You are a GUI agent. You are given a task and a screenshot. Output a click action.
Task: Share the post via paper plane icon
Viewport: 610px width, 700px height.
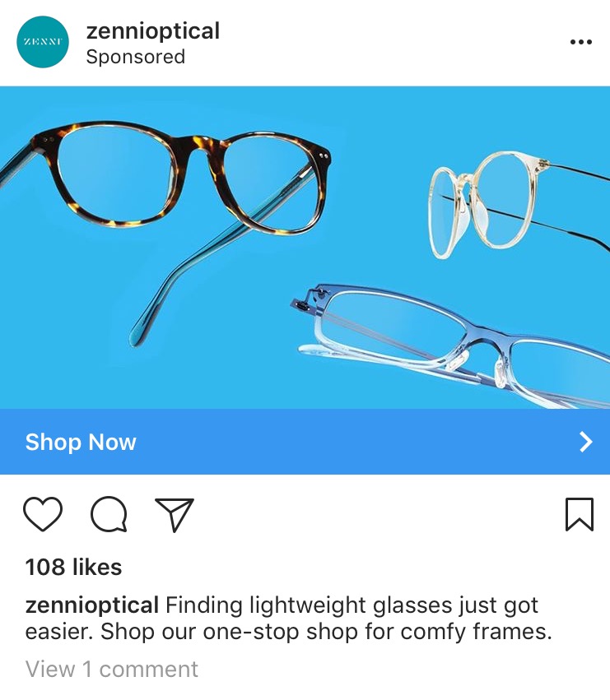(175, 515)
